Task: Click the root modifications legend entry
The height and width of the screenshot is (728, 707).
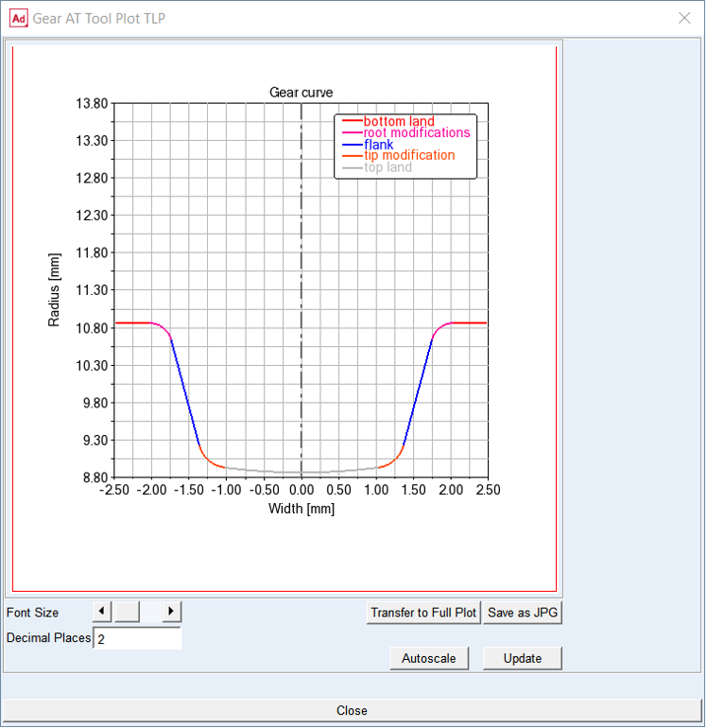Action: tap(406, 132)
